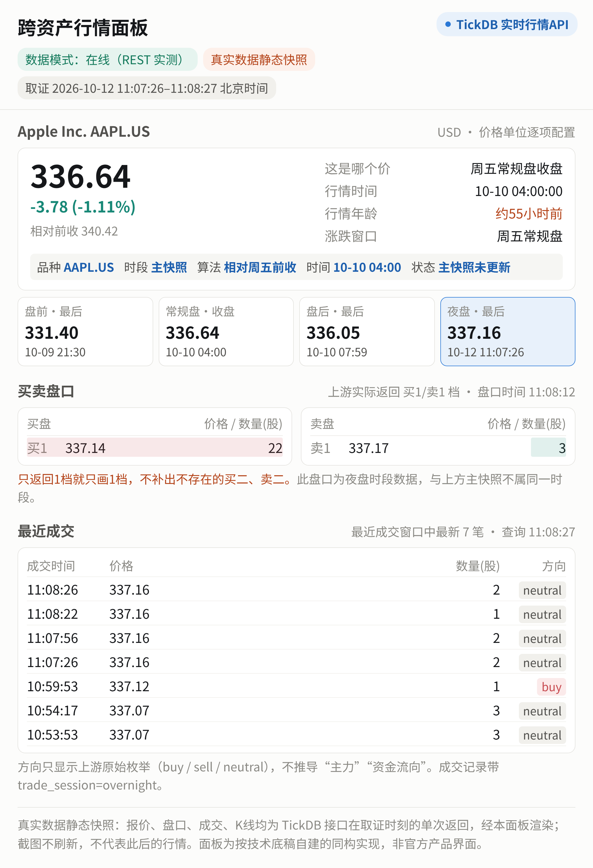
Task: Click the 算法 相对周五前收 status field
Action: pyautogui.click(x=247, y=267)
